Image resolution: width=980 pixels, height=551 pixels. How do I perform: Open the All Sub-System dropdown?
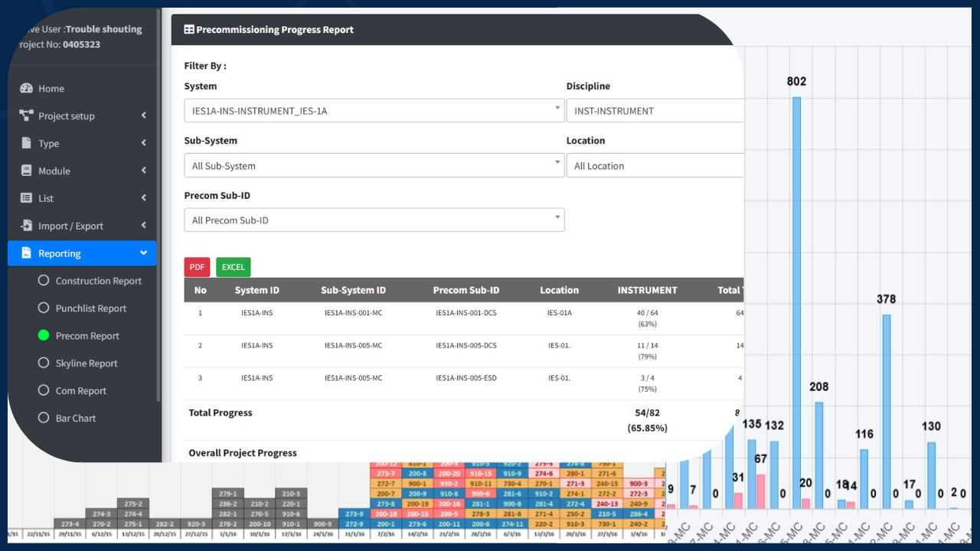[374, 165]
